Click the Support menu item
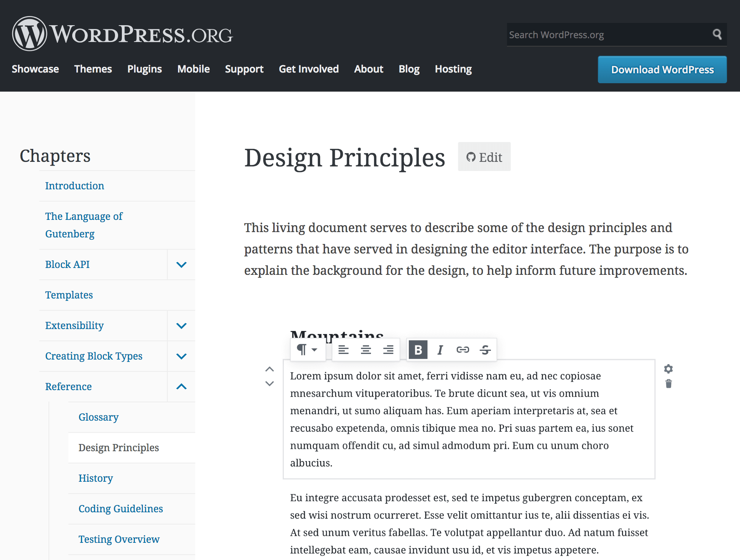This screenshot has width=740, height=560. 245,69
